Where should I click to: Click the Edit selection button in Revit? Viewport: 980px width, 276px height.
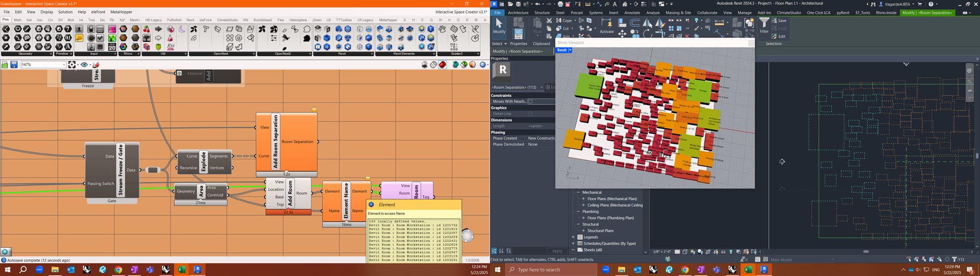click(779, 36)
